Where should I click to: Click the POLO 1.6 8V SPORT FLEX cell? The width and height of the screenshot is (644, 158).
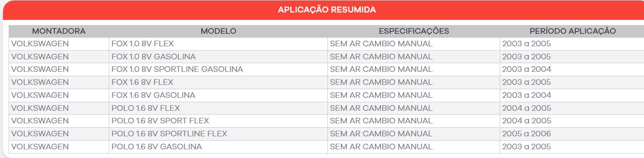coord(218,121)
